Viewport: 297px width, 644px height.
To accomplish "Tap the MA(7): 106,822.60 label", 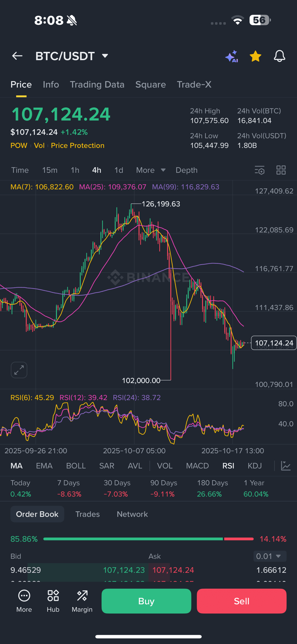I will 42,187.
